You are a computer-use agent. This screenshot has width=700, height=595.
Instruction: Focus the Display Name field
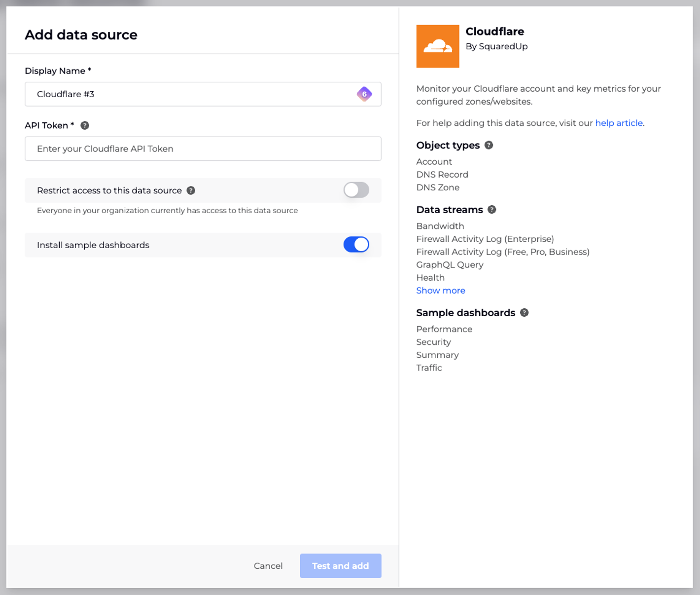click(203, 94)
